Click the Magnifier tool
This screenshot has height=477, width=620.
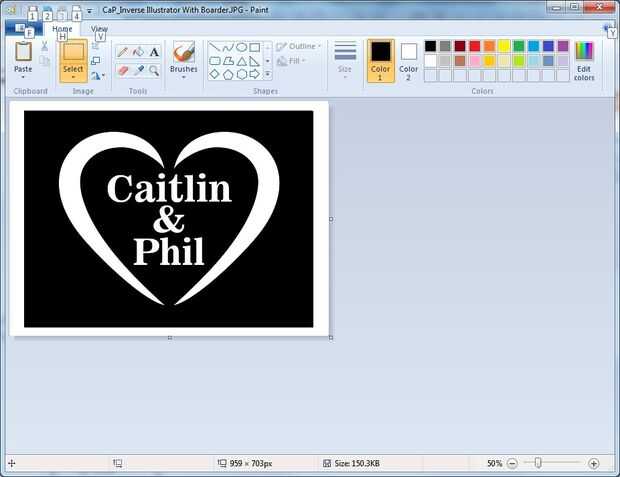[154, 70]
